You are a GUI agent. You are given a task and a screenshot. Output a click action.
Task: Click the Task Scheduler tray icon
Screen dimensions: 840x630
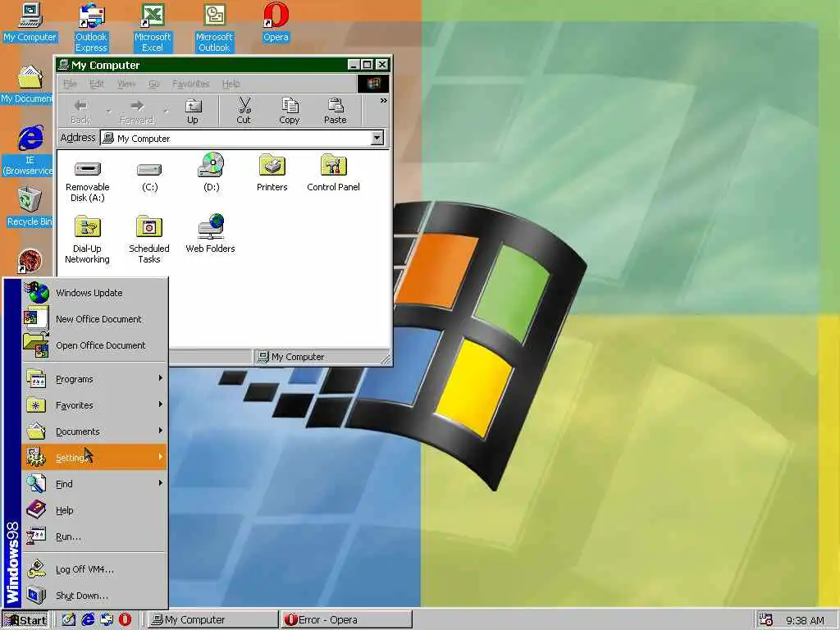766,620
